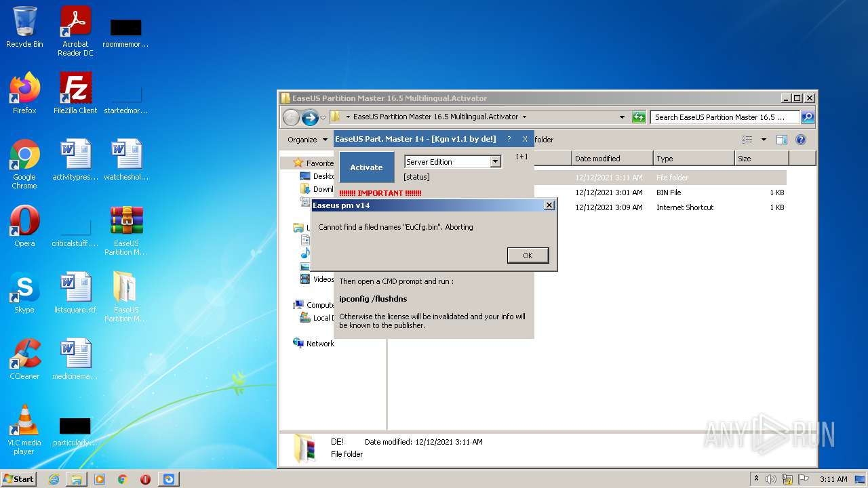Select the row with type File folder
Image resolution: width=868 pixels, height=488 pixels.
pos(588,178)
